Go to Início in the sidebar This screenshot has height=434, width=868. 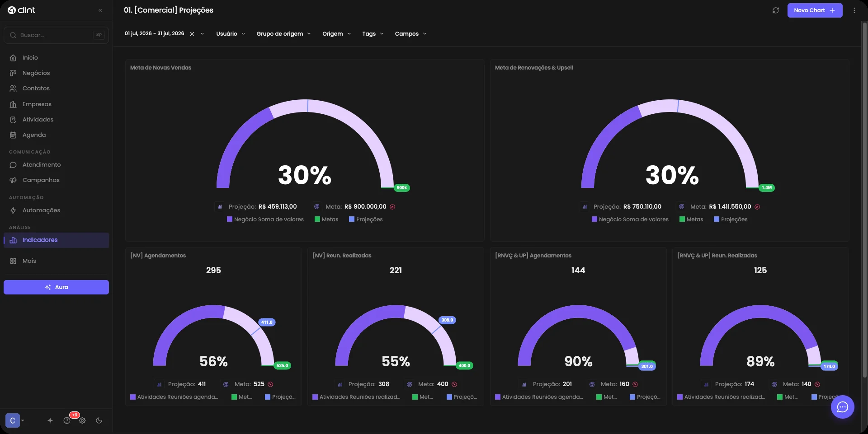coord(57,58)
